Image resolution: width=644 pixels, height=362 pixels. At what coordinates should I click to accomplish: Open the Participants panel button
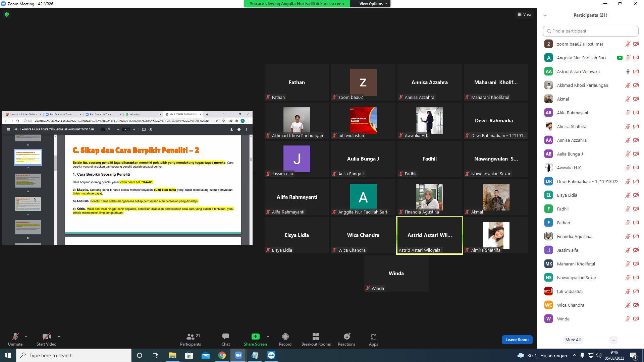pos(191,339)
